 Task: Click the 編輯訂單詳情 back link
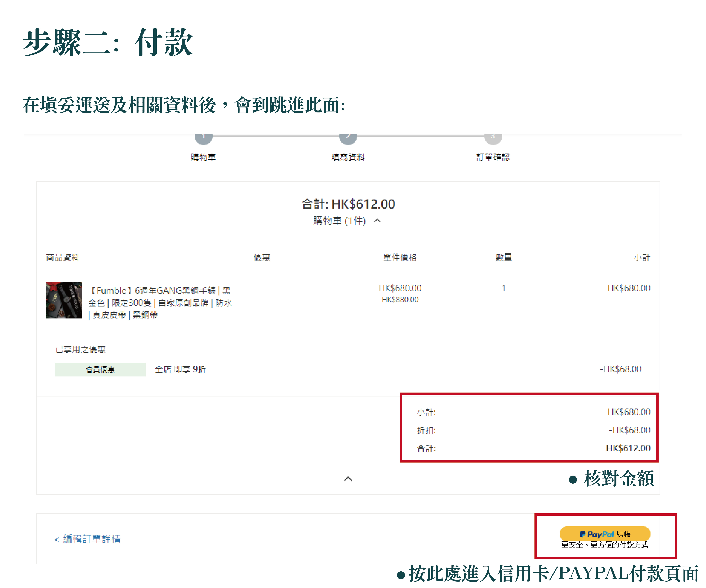point(87,539)
